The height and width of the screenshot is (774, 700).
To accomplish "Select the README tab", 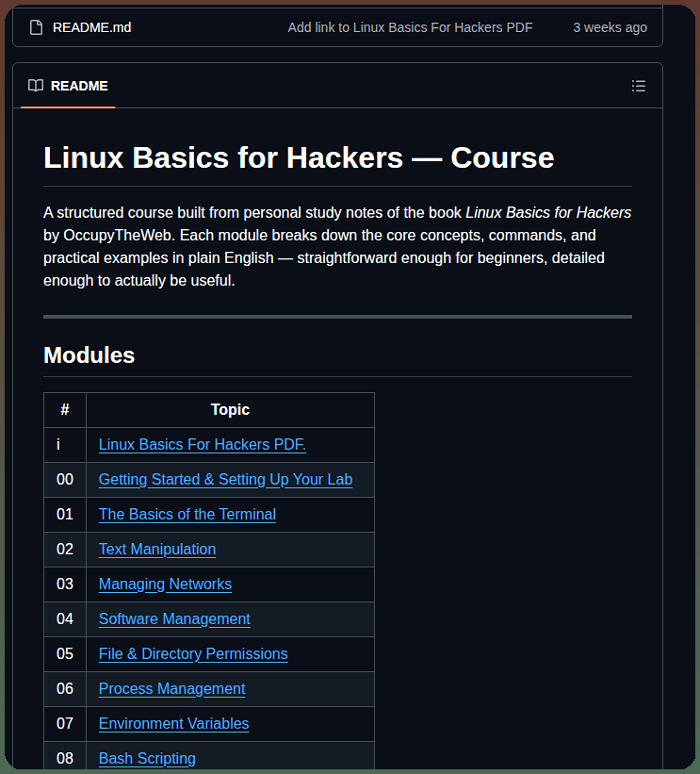I will coord(68,86).
